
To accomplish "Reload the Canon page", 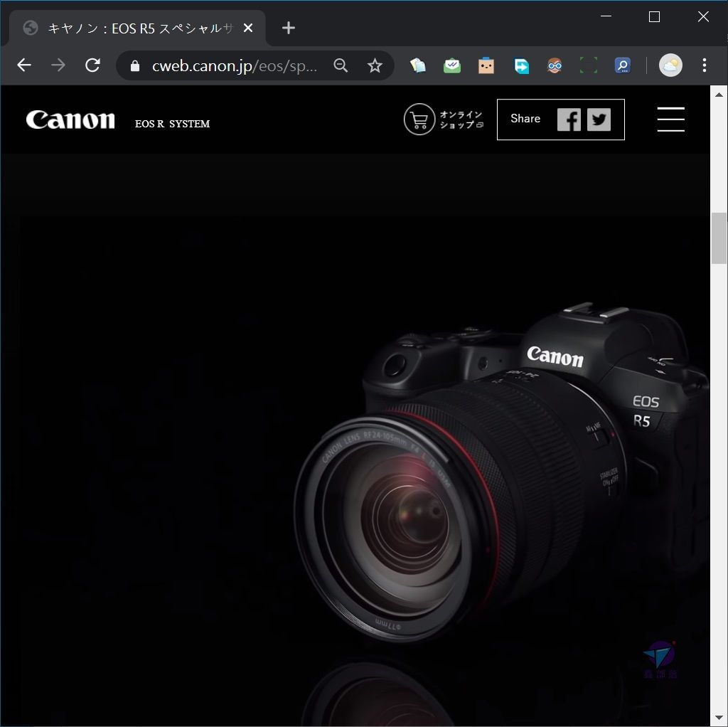I will 93,65.
